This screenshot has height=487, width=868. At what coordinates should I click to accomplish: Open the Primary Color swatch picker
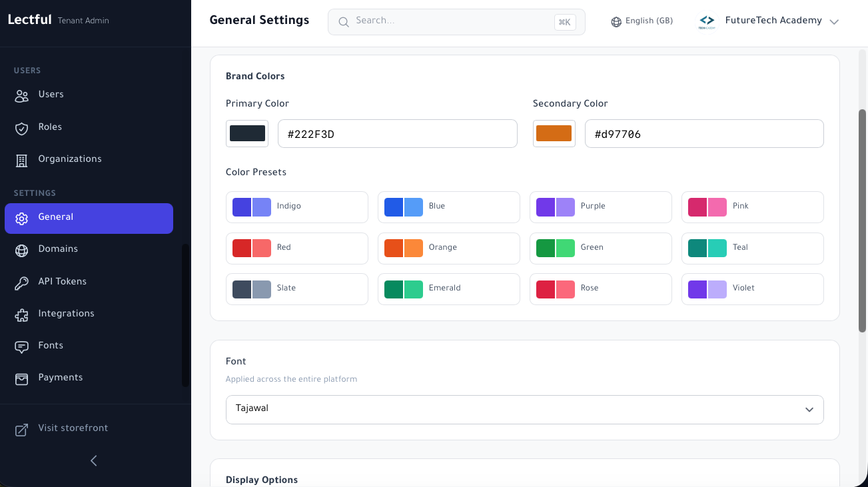click(247, 133)
